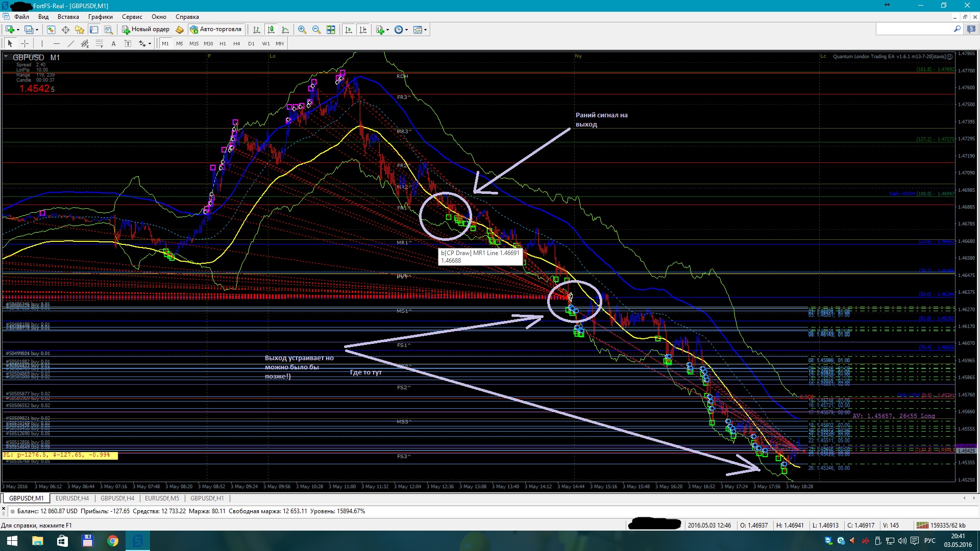Open Google Chrome from the taskbar
The height and width of the screenshot is (551, 980).
[112, 541]
